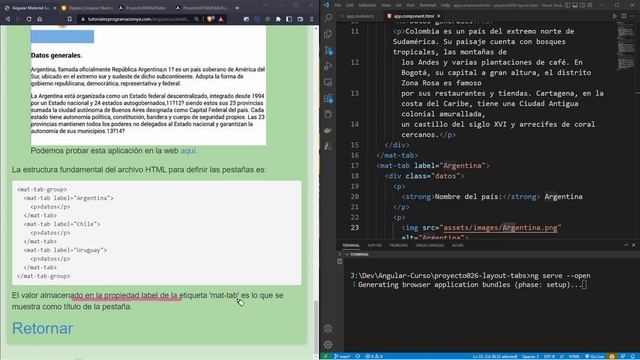The image size is (640, 360).
Task: Open Terminal menu in VS Code
Action: (428, 5)
